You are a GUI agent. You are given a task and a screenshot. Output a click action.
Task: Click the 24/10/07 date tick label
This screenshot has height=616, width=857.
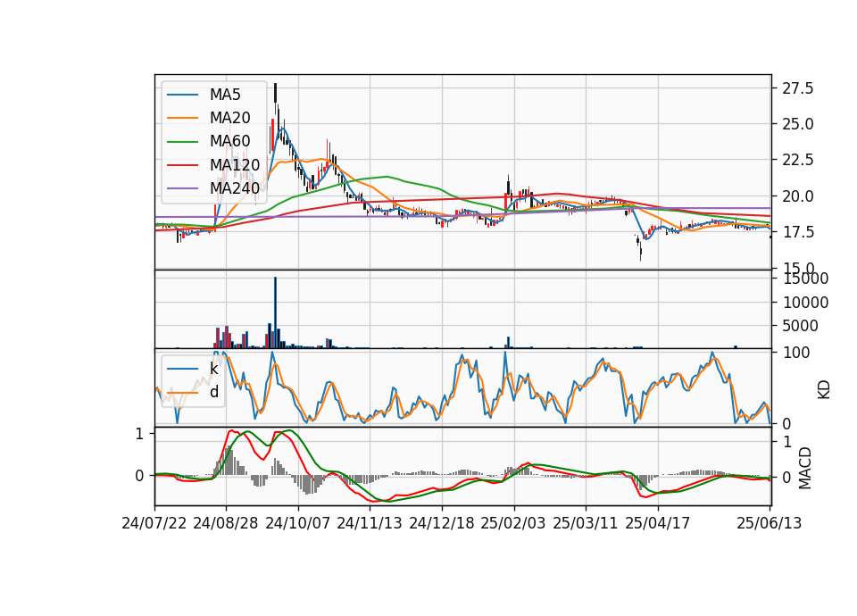pos(298,523)
